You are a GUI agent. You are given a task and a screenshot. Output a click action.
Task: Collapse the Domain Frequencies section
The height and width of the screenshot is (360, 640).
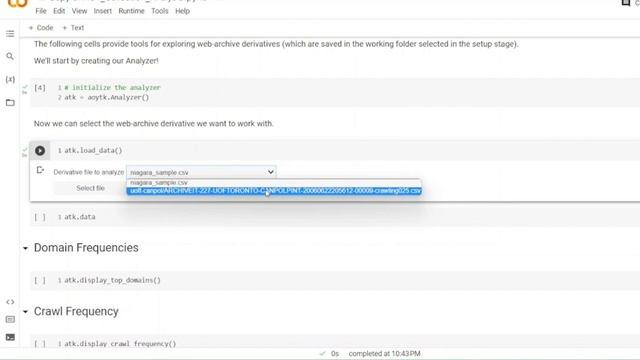point(25,248)
